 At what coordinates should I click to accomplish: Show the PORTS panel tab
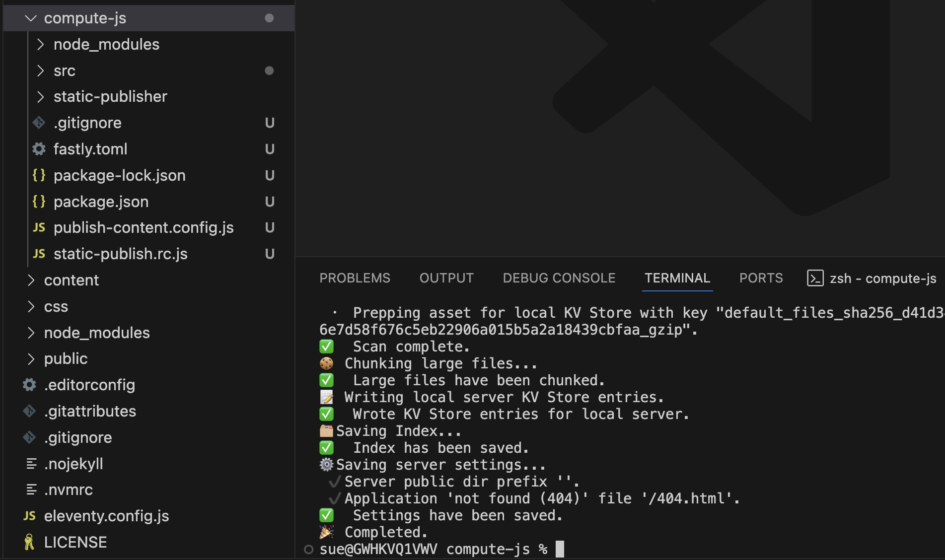tap(761, 278)
